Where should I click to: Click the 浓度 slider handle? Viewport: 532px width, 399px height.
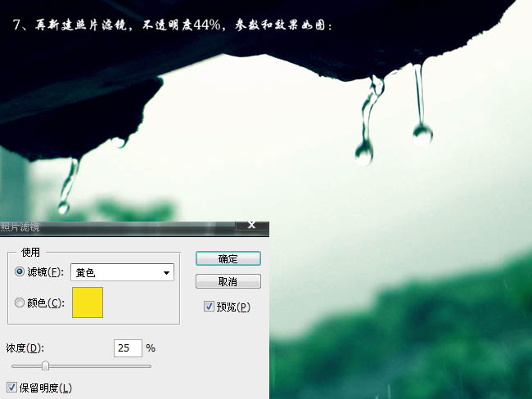click(45, 365)
